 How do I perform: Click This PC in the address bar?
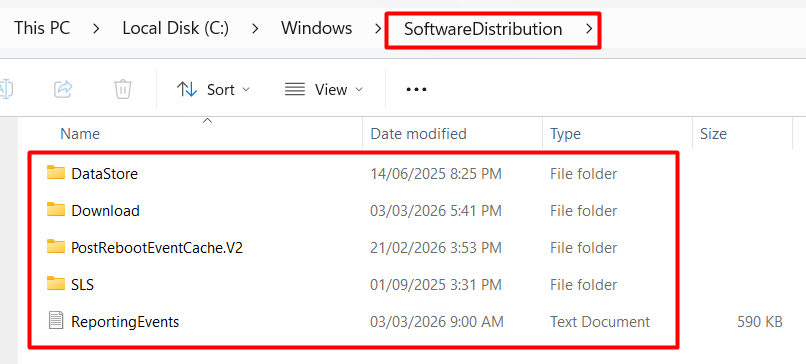(x=42, y=28)
